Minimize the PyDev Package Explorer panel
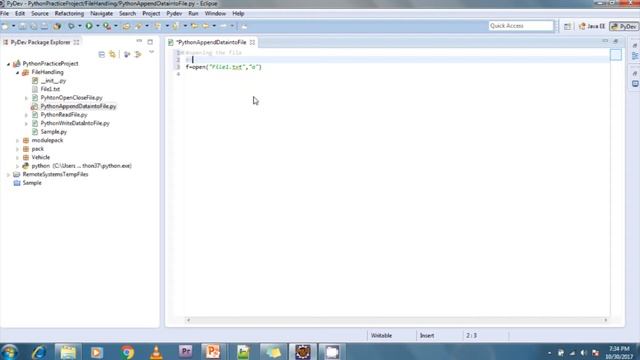This screenshot has width=640, height=360. click(x=139, y=42)
